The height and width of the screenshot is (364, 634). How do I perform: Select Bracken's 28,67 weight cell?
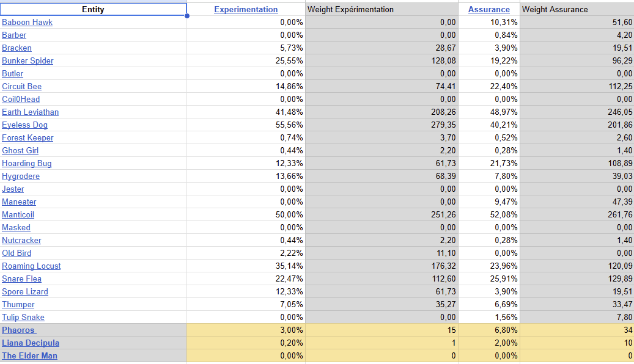pyautogui.click(x=382, y=48)
